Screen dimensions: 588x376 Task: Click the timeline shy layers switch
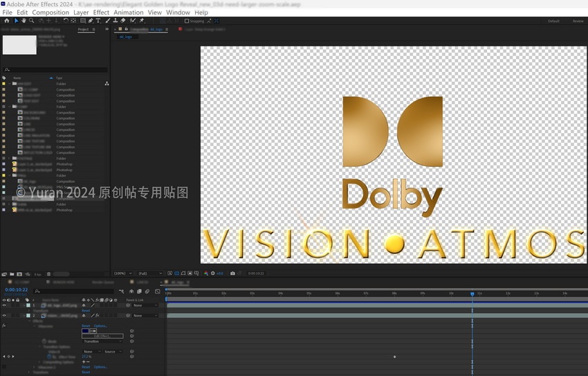point(131,292)
